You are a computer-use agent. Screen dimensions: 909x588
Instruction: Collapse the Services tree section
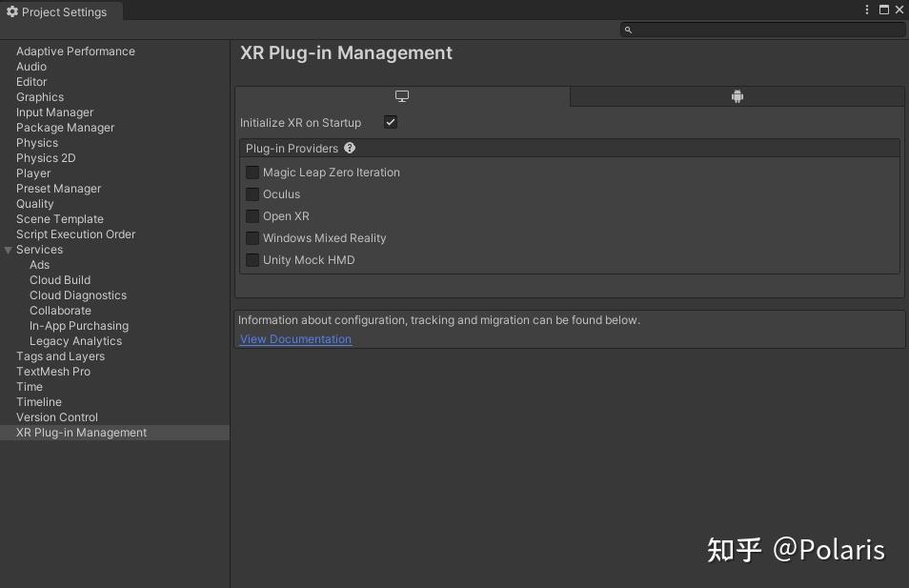[9, 250]
